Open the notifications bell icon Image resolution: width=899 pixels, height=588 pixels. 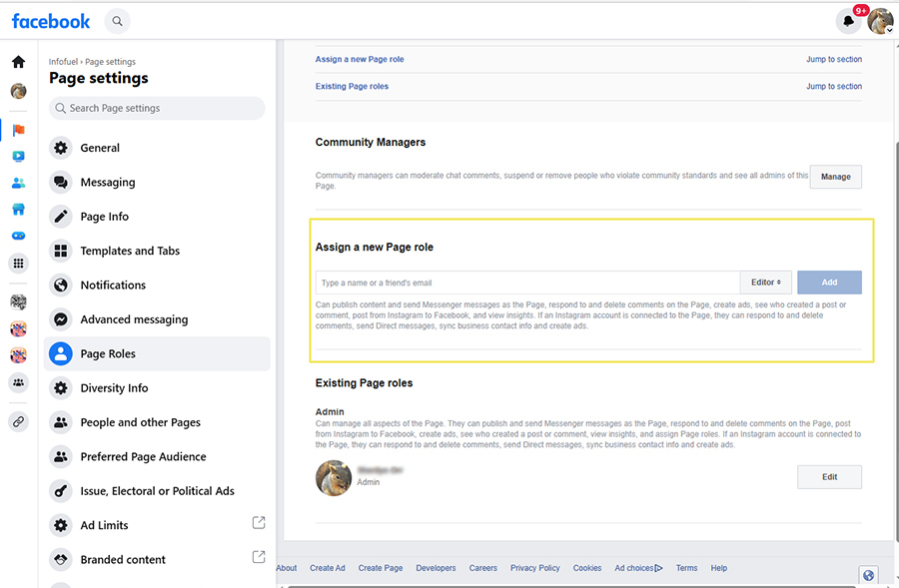848,21
